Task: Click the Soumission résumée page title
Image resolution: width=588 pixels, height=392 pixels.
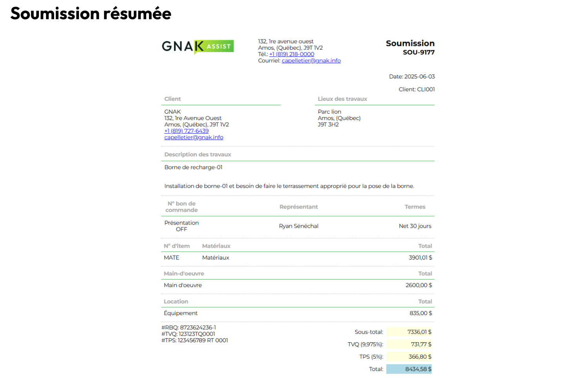Action: (x=91, y=14)
